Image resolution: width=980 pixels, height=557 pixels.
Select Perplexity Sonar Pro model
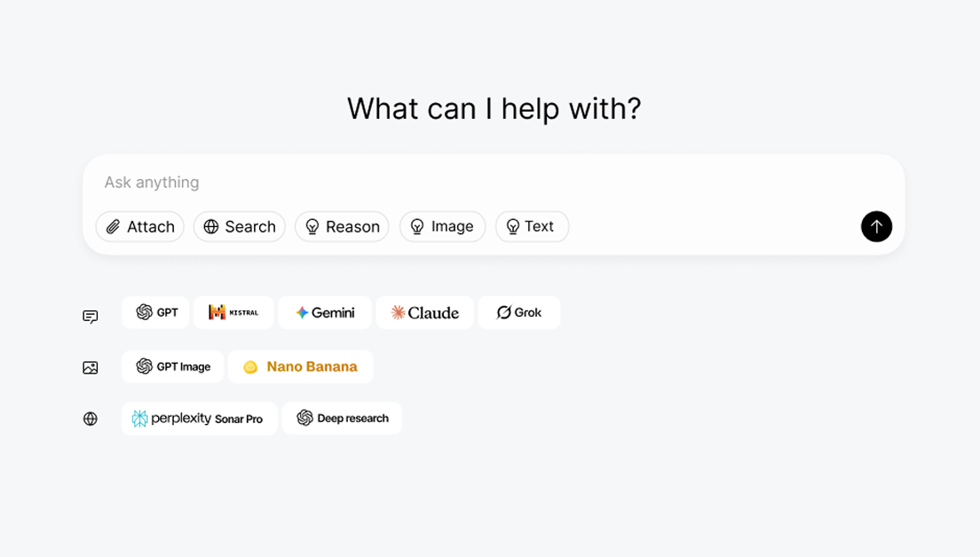coord(199,419)
